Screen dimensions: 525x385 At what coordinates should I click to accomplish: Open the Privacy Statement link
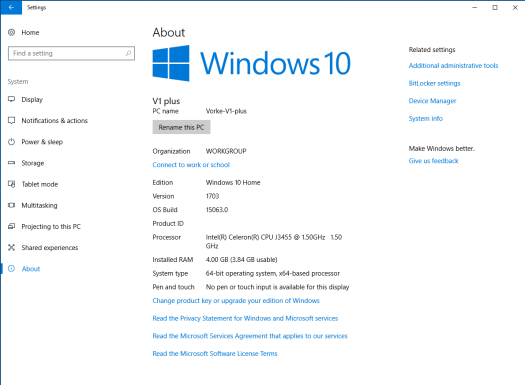click(245, 318)
